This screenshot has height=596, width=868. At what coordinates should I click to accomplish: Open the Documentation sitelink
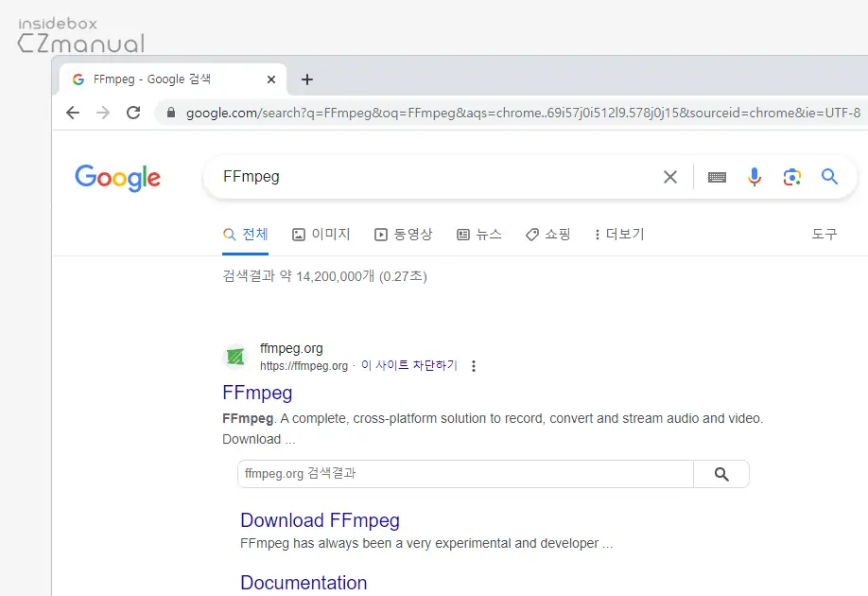304,583
